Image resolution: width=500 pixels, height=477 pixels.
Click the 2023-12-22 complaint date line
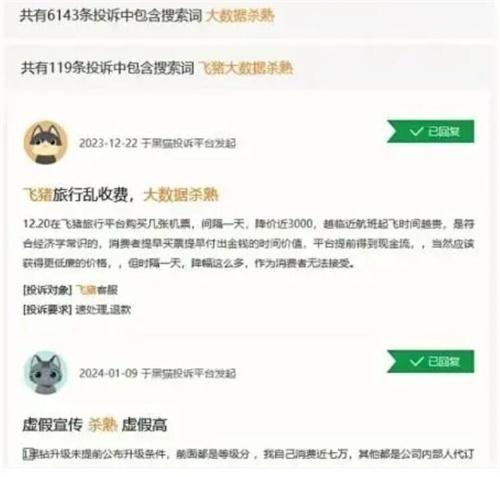pos(157,143)
